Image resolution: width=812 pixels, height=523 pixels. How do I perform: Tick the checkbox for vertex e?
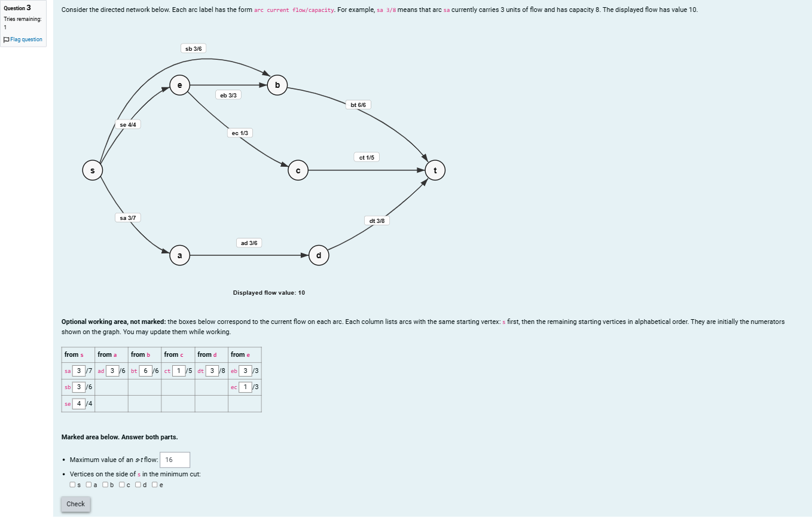pos(155,485)
